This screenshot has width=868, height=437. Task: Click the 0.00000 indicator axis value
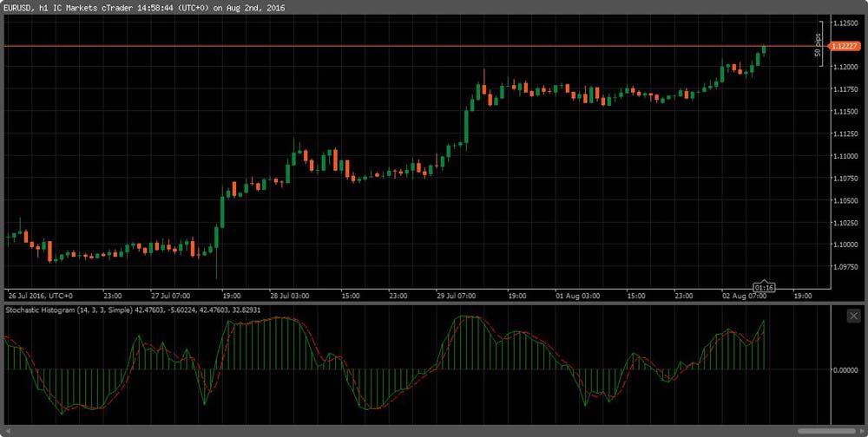pyautogui.click(x=845, y=369)
